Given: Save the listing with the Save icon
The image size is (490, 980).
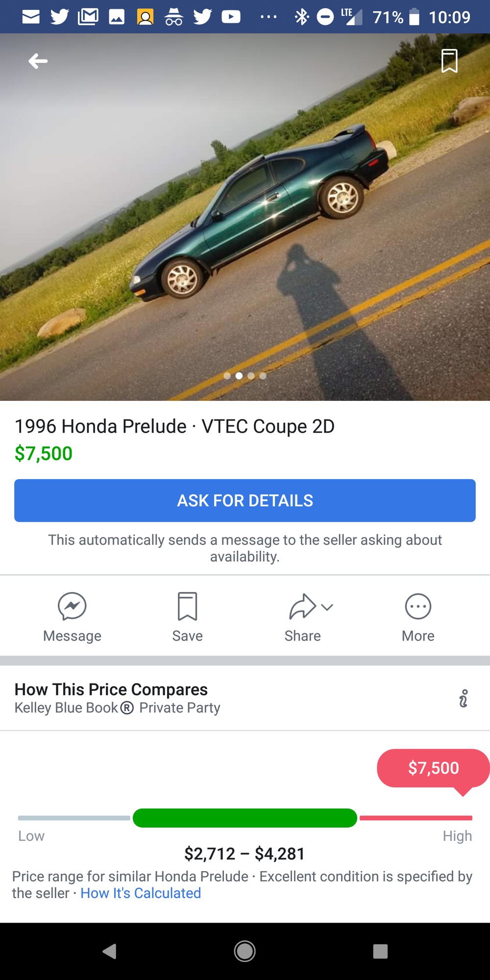Looking at the screenshot, I should tap(187, 607).
